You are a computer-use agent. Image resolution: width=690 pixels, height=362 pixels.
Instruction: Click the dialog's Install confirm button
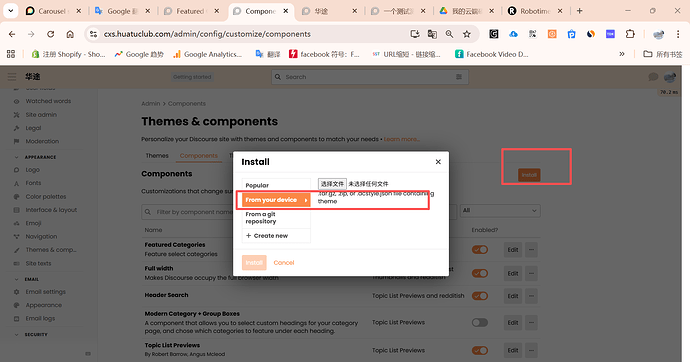(x=254, y=263)
